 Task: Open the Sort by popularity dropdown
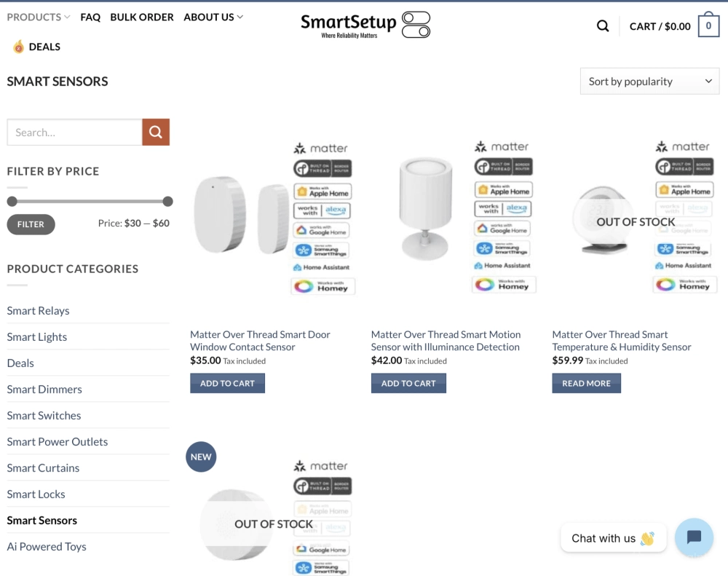[x=649, y=81]
